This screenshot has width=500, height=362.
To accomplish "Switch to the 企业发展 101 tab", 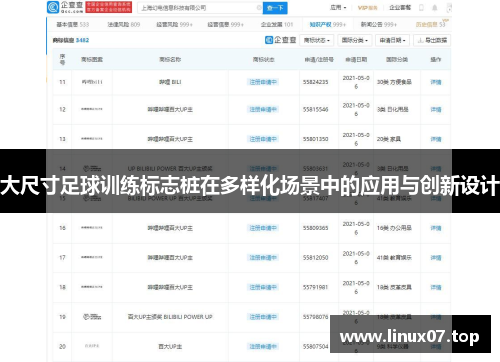I will 277,24.
